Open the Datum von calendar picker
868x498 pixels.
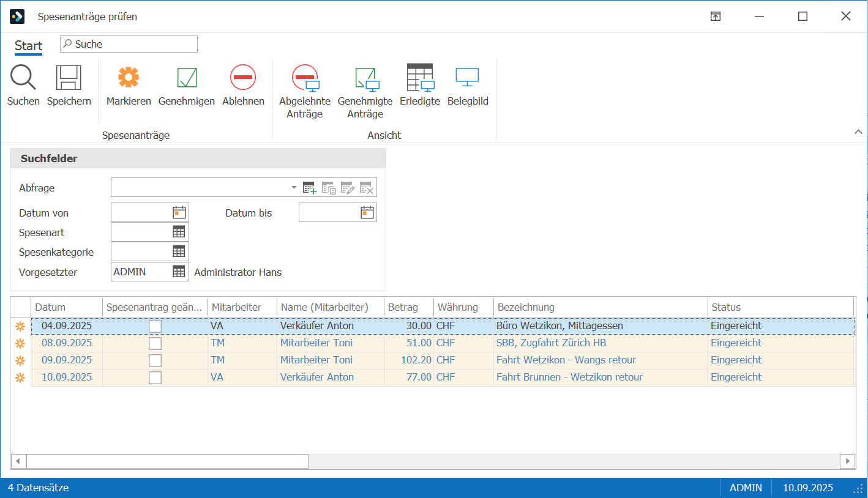pyautogui.click(x=179, y=212)
